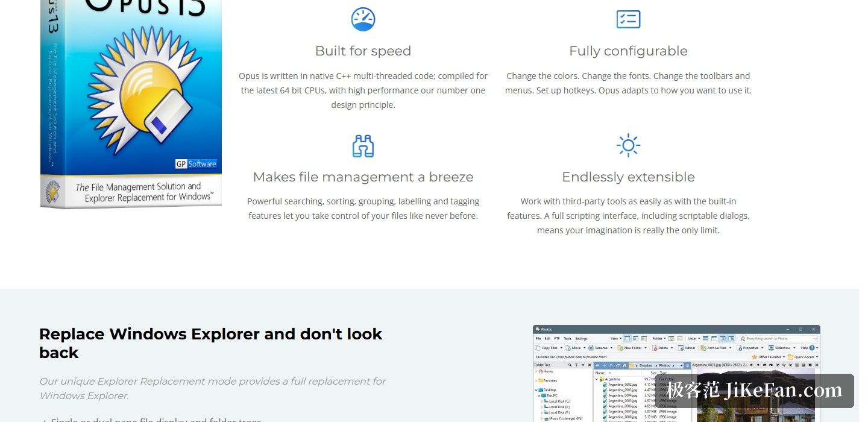Open the Opus 13 product box image
Screen dimensions: 868x422
pos(131,104)
